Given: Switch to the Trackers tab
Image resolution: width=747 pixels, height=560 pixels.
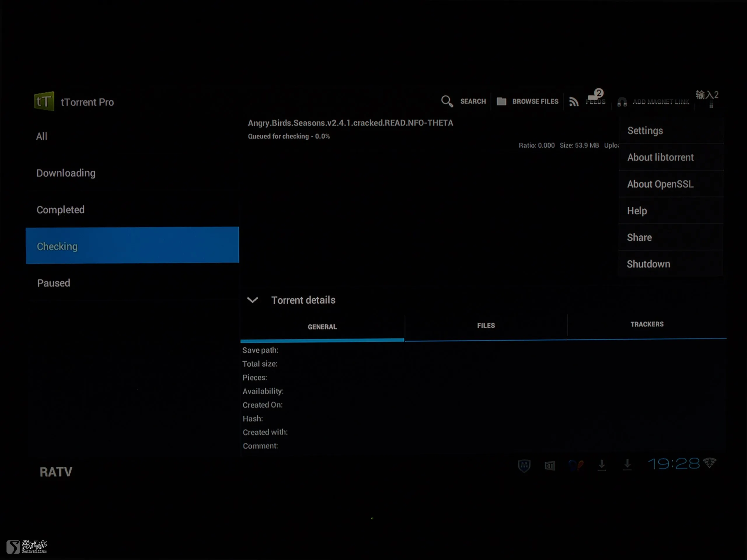Looking at the screenshot, I should coord(647,324).
